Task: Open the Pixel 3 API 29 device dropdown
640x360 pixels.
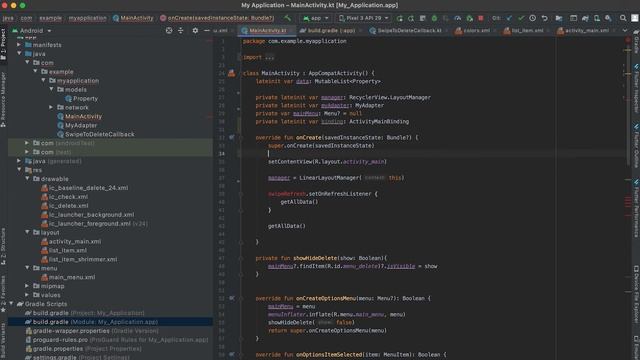Action: pyautogui.click(x=364, y=18)
